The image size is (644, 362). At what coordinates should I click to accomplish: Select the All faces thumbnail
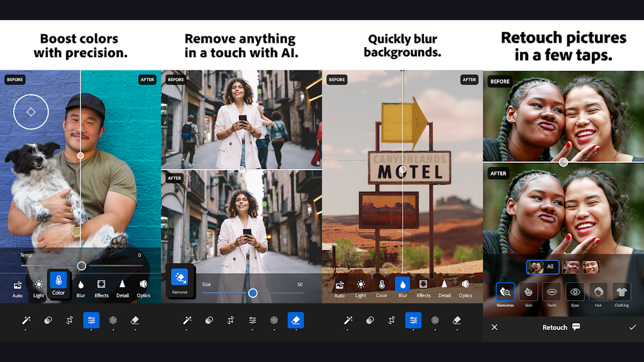(542, 267)
